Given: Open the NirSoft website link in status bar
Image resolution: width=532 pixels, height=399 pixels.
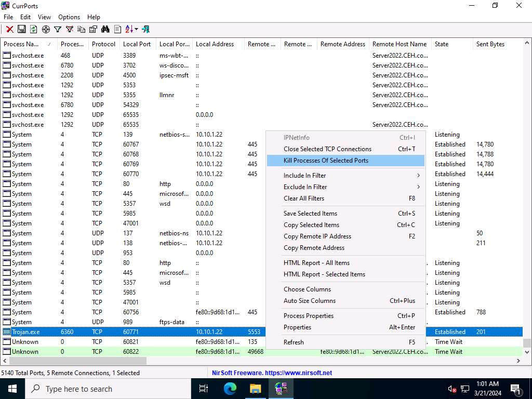Looking at the screenshot, I should [272, 373].
